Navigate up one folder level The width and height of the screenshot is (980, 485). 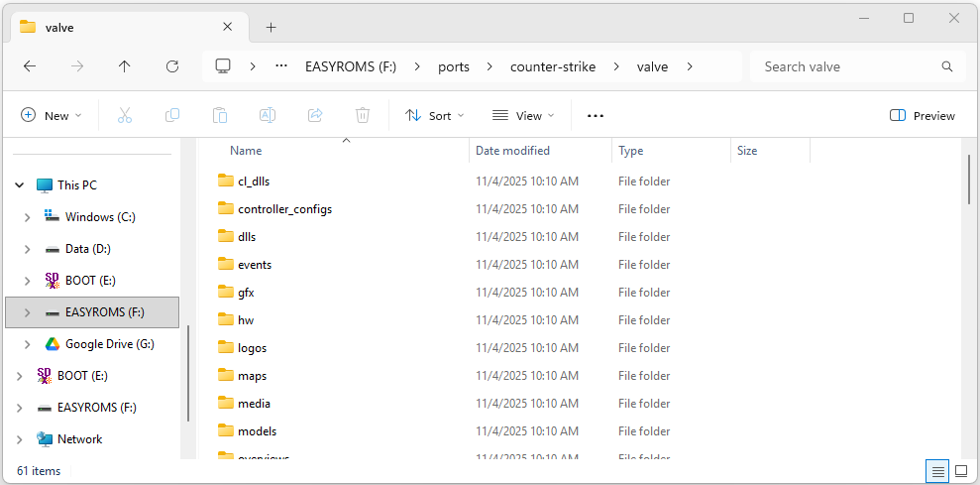click(x=125, y=66)
